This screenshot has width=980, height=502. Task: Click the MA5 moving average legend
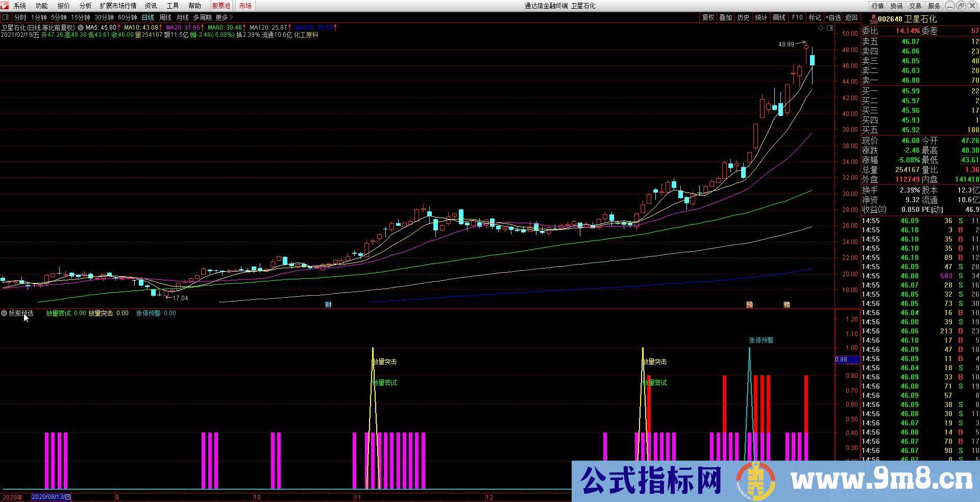103,28
